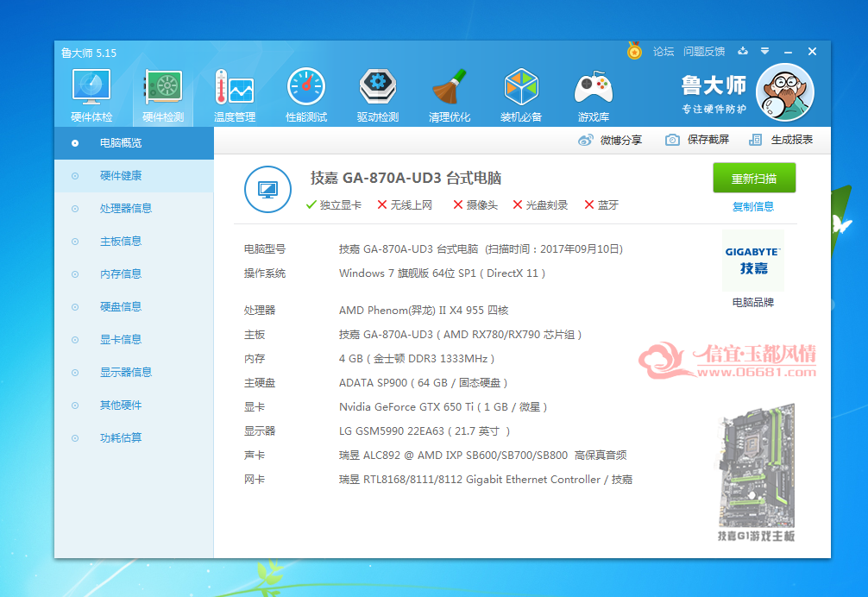Open the title bar dropdown menu arrow
This screenshot has width=868, height=597.
click(x=764, y=51)
